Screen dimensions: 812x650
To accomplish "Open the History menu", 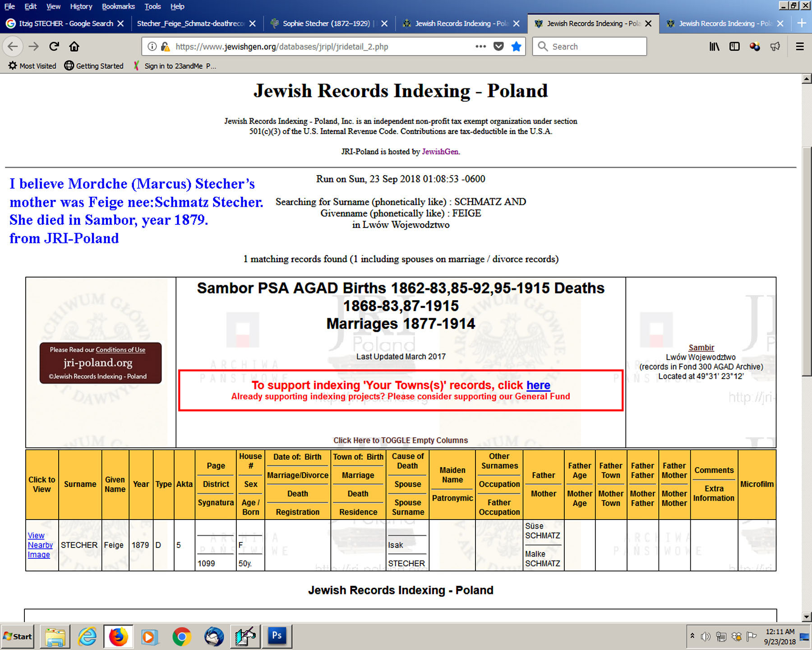I will [x=81, y=6].
